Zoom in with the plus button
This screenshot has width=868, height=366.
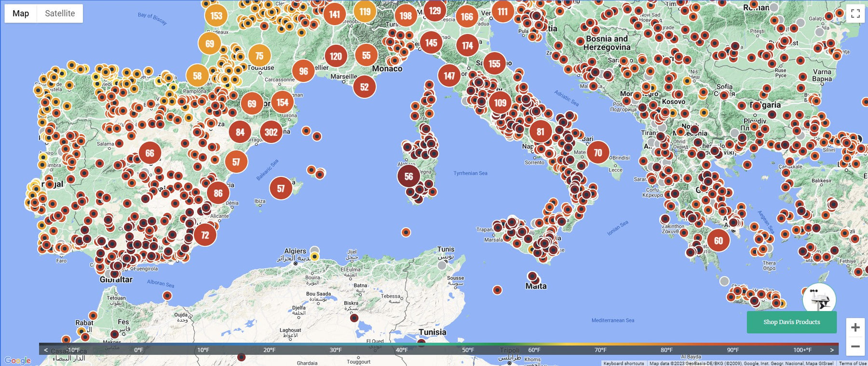point(855,327)
